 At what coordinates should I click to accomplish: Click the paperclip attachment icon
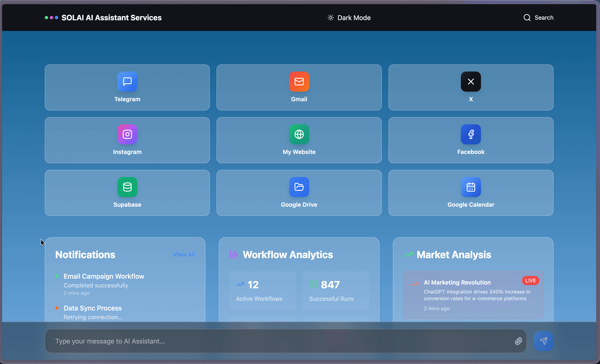(x=518, y=341)
